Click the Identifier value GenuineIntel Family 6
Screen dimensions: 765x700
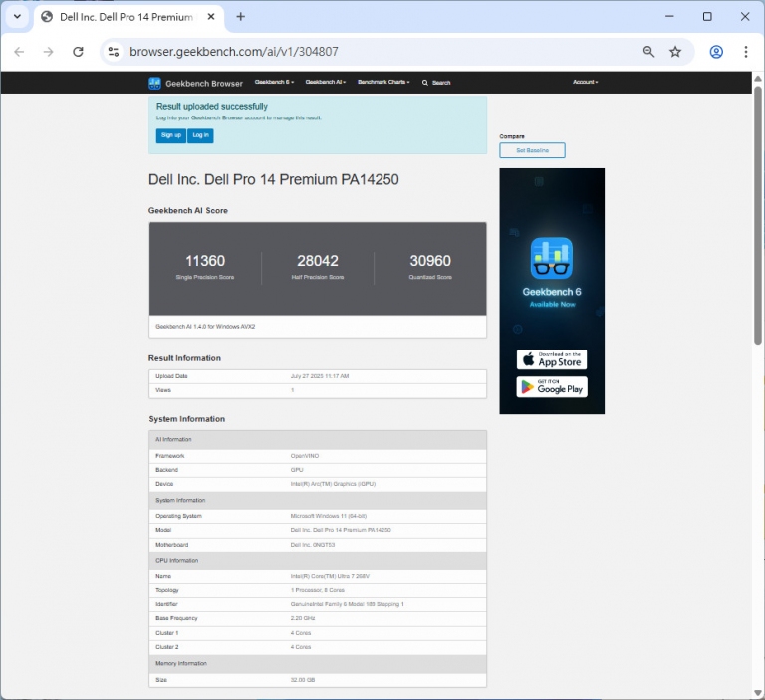(347, 604)
